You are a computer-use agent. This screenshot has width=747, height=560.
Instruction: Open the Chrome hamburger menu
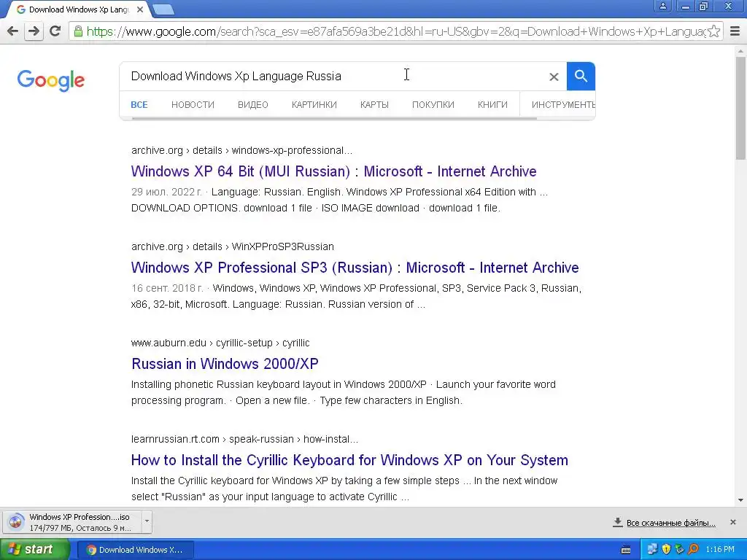click(735, 31)
